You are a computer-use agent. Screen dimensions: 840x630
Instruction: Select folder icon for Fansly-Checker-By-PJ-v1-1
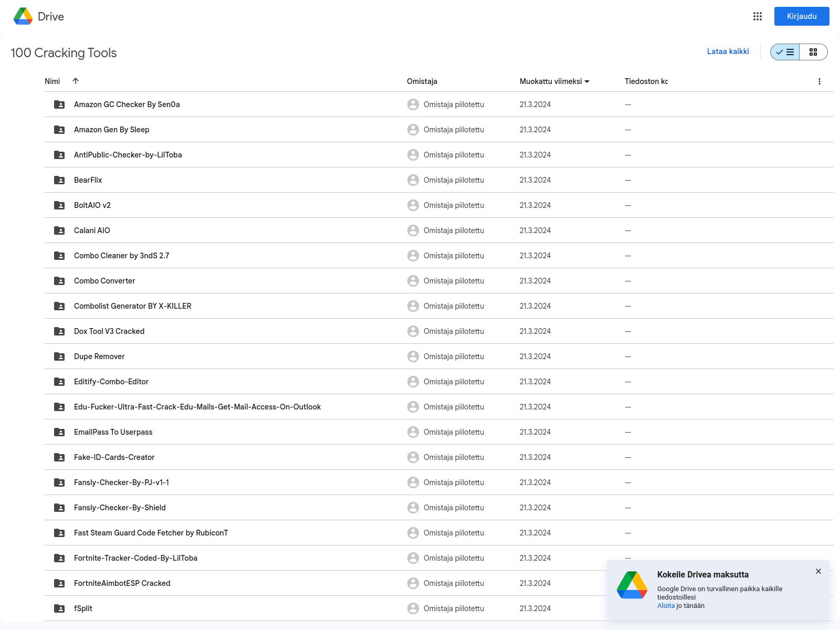click(x=59, y=482)
